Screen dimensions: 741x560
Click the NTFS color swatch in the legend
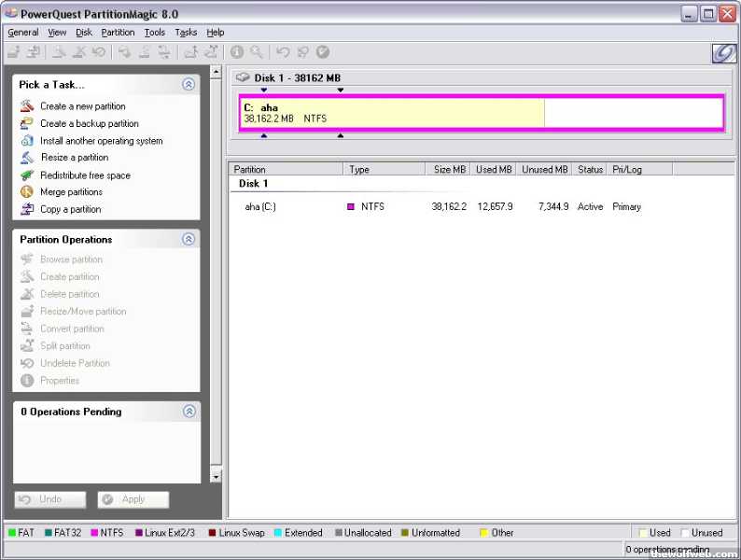pos(92,533)
